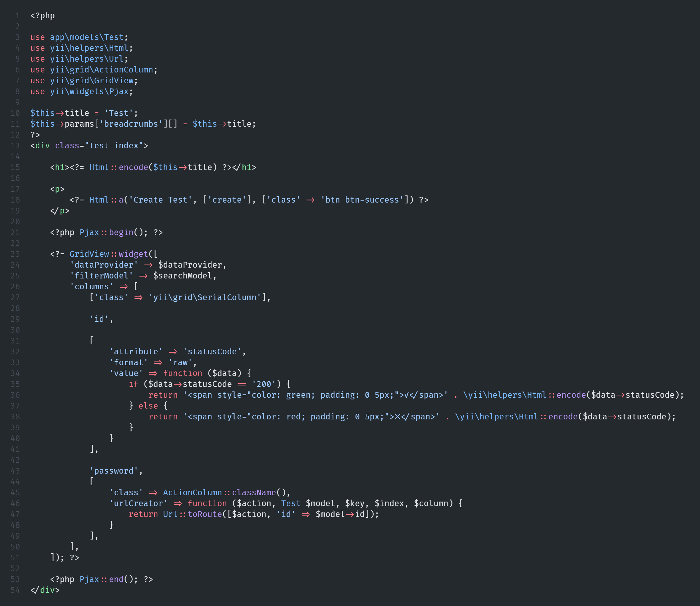Click the 'breadcrumbs' string on line 11

coord(131,124)
